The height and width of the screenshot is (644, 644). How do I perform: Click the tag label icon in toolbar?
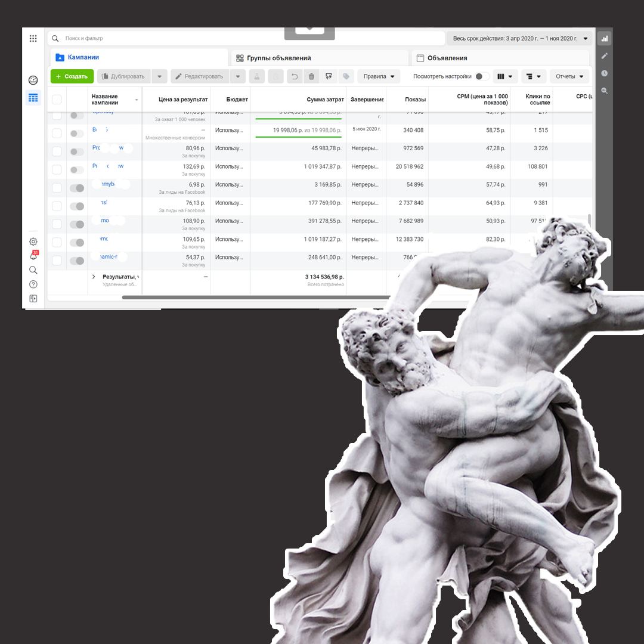[x=346, y=76]
